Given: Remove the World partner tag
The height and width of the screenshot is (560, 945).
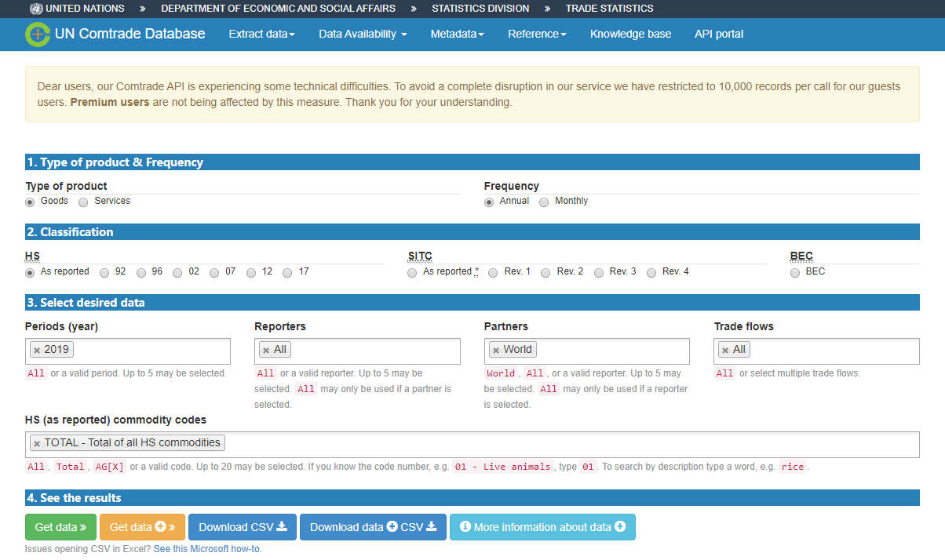Looking at the screenshot, I should 496,350.
